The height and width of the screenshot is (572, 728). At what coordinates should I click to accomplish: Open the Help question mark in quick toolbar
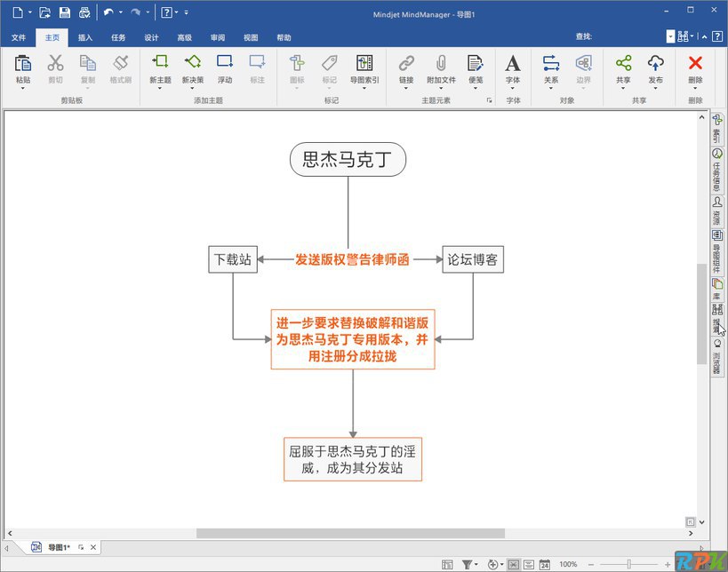[166, 12]
